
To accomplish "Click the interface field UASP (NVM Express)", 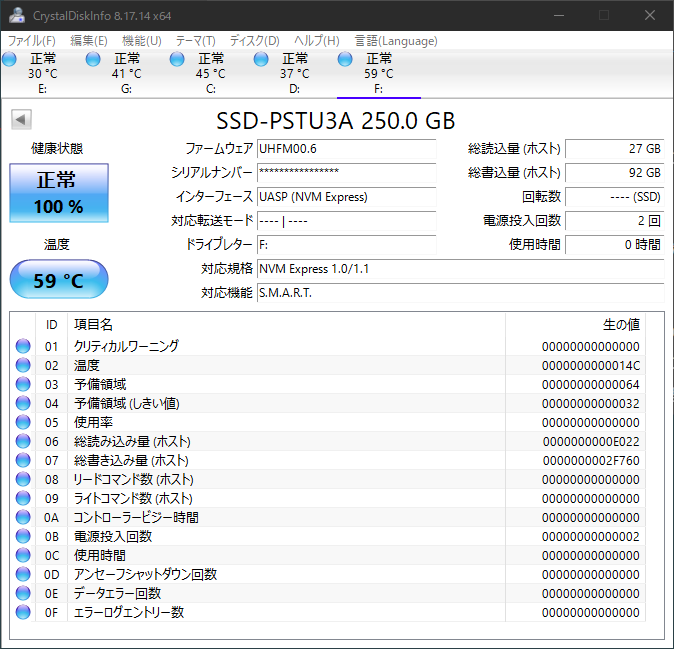I will coord(346,197).
